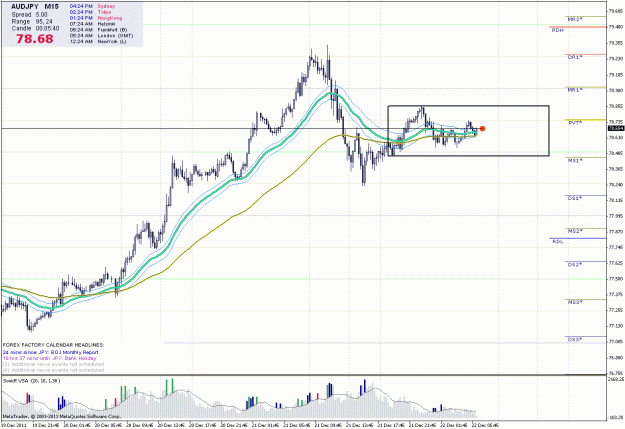Click the JPY Bank Holiday headline
625x429 pixels.
[x=49, y=358]
